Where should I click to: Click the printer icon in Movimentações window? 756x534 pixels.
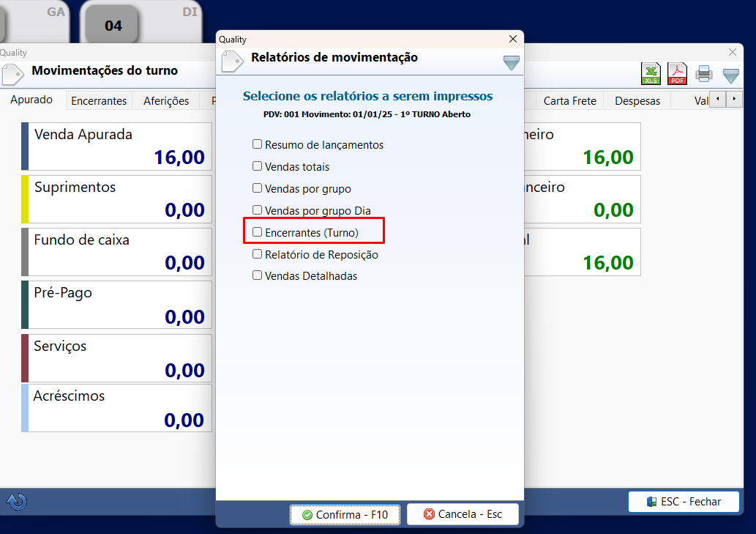coord(704,74)
